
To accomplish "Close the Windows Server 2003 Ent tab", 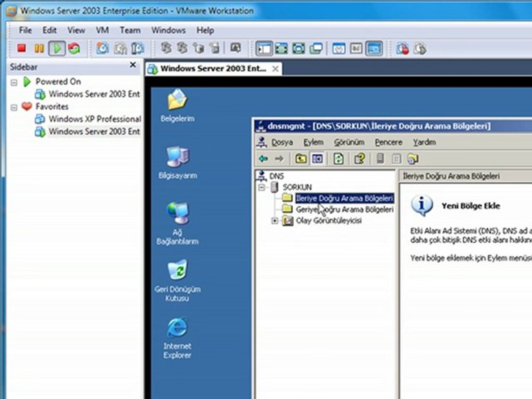I will (275, 69).
